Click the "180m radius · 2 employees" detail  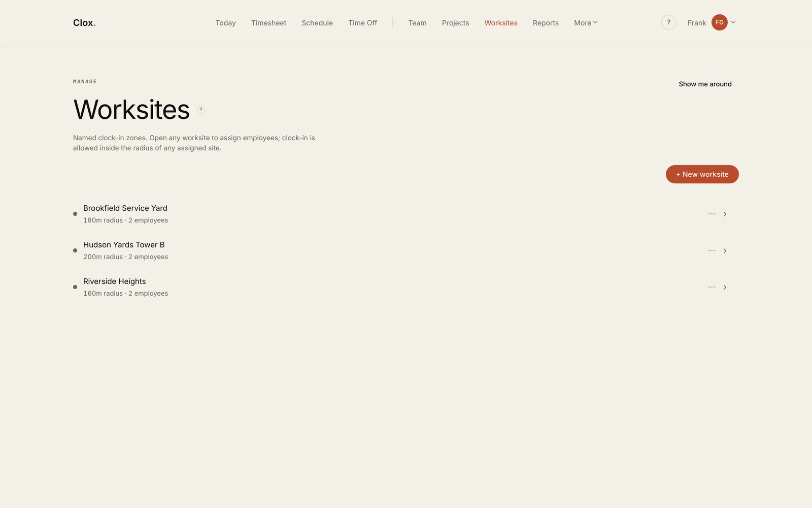coord(125,220)
